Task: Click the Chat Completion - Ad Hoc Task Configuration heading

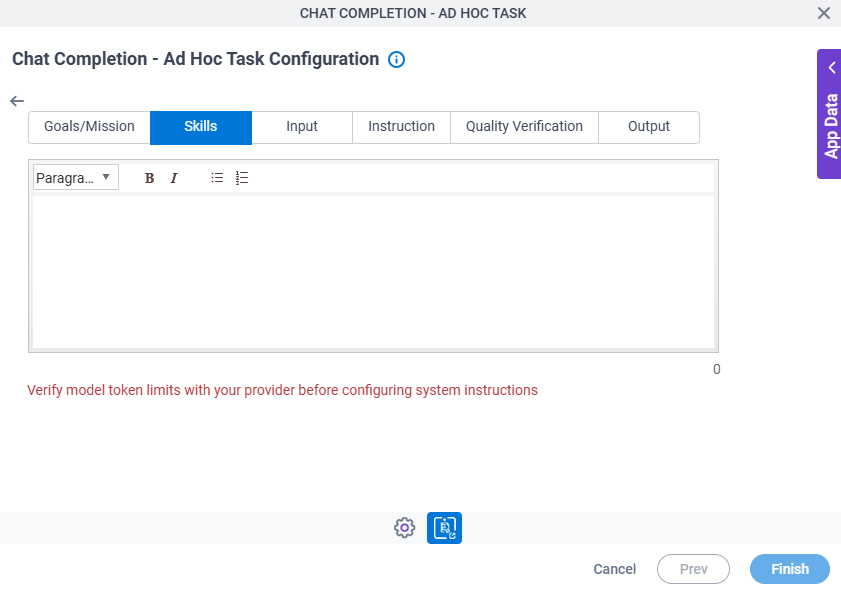Action: tap(195, 59)
